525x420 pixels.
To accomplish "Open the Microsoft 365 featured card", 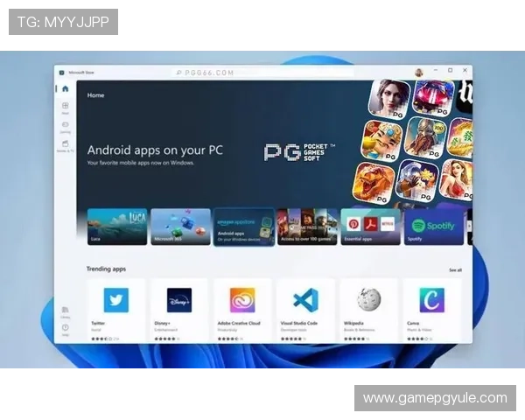I will 180,227.
